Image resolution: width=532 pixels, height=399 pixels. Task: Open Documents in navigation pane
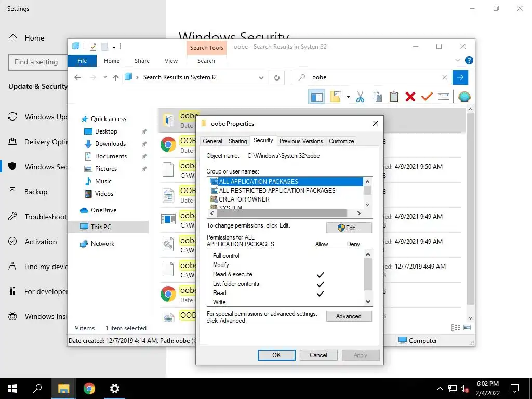tap(111, 156)
